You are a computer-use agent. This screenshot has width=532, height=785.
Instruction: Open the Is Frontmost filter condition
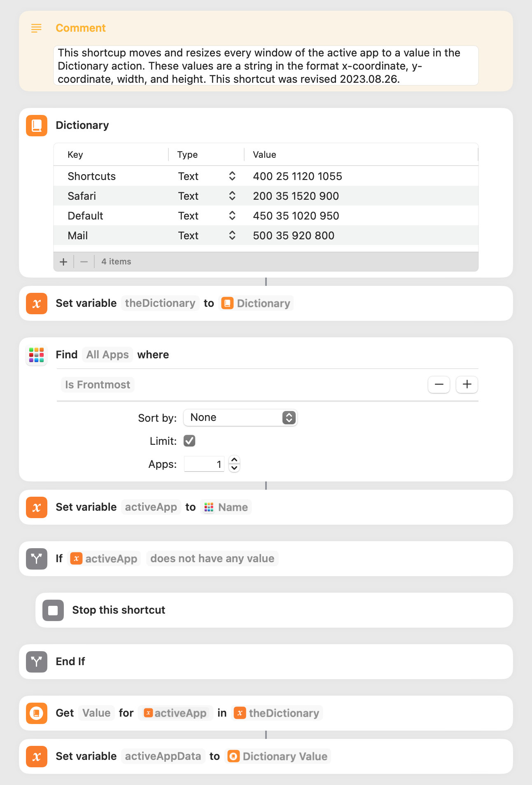(98, 385)
